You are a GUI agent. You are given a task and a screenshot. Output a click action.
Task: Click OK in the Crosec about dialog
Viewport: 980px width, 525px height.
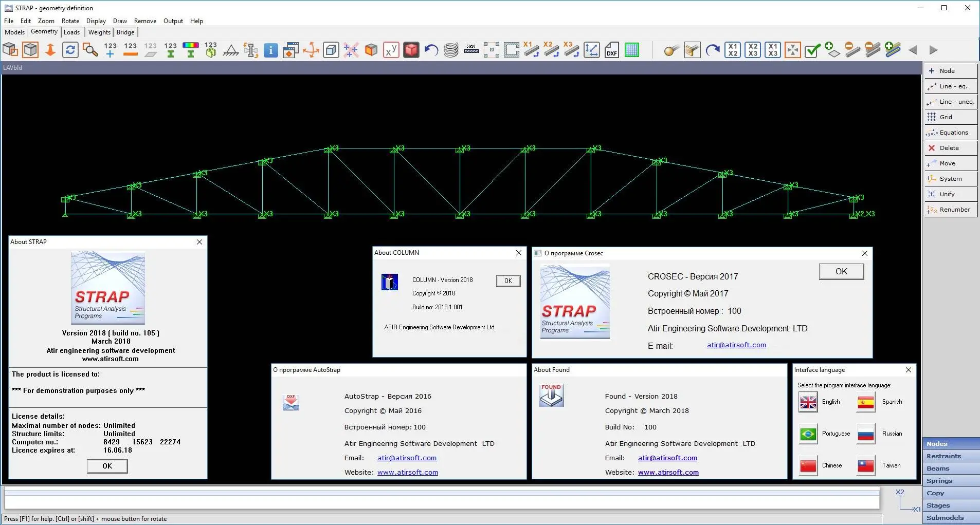click(841, 271)
